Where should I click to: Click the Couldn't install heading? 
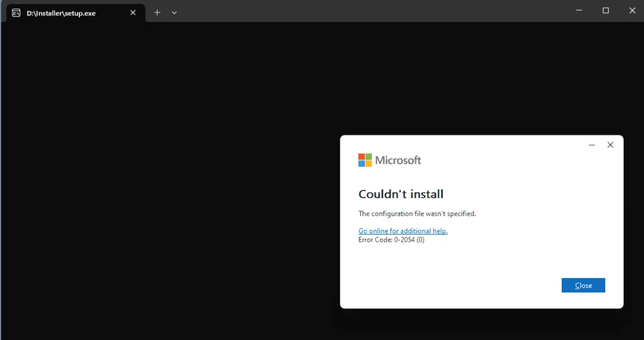point(401,194)
